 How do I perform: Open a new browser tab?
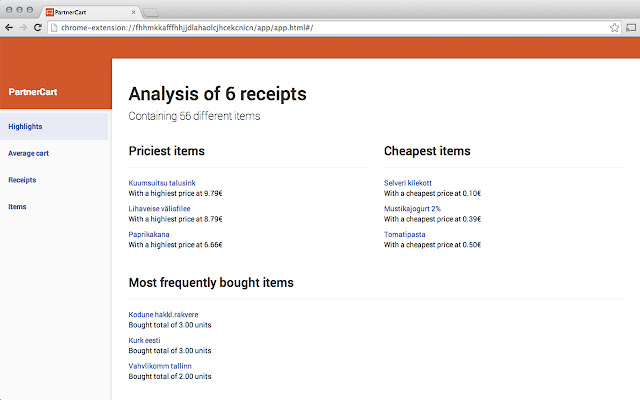click(152, 10)
